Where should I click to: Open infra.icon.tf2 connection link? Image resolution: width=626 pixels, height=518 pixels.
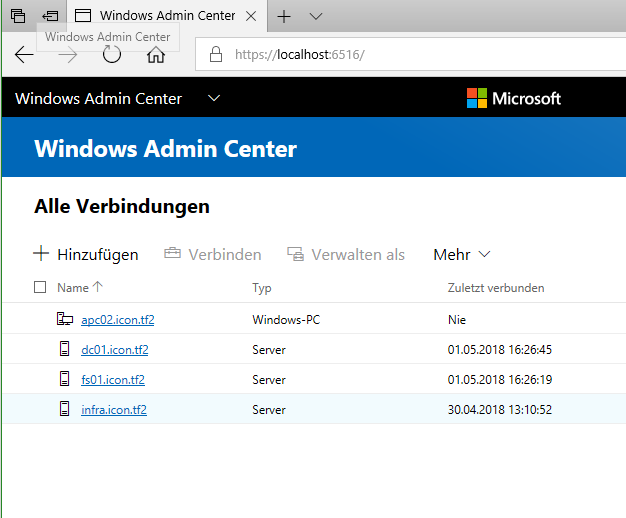coord(114,410)
